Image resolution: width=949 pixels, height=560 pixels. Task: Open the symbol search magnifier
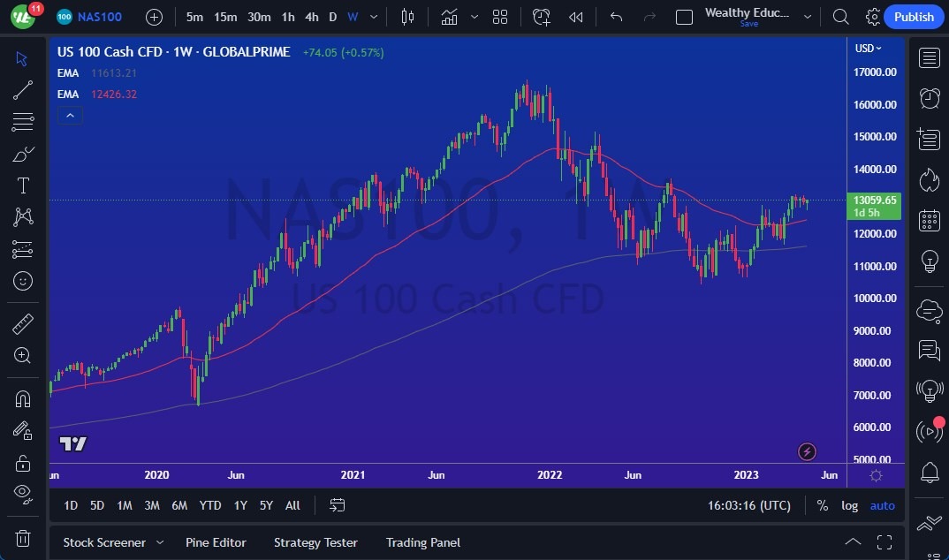coord(840,17)
